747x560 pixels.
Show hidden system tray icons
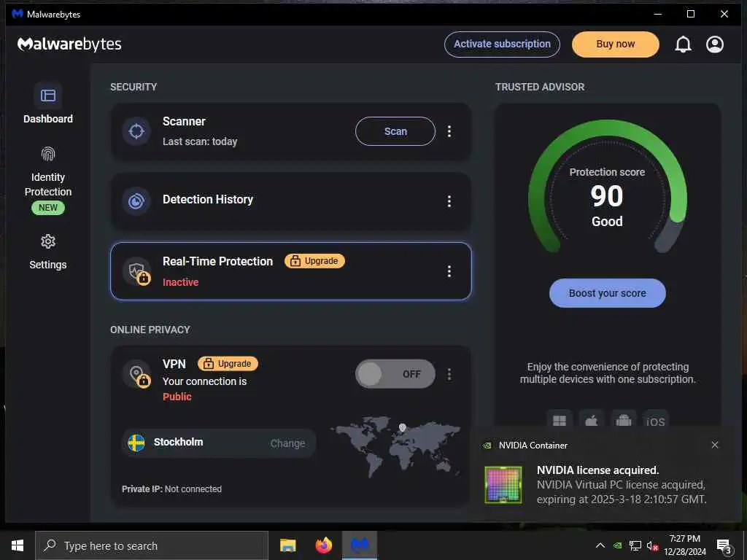pyautogui.click(x=600, y=545)
